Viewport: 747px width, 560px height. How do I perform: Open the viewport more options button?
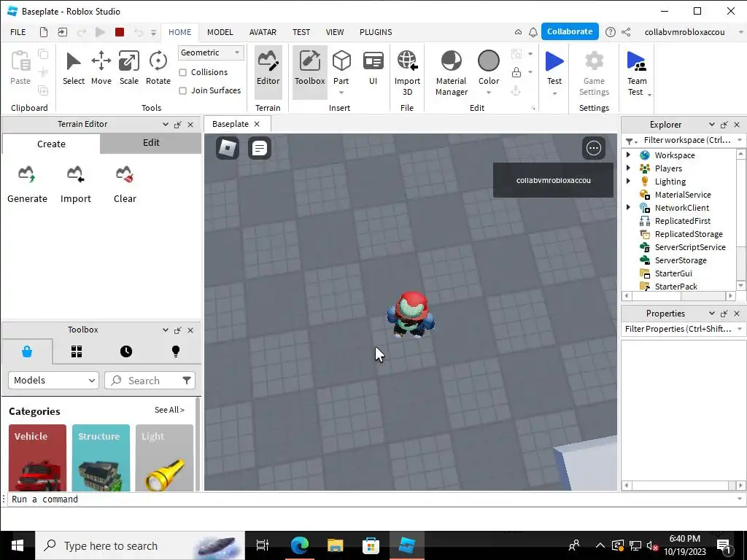(594, 148)
